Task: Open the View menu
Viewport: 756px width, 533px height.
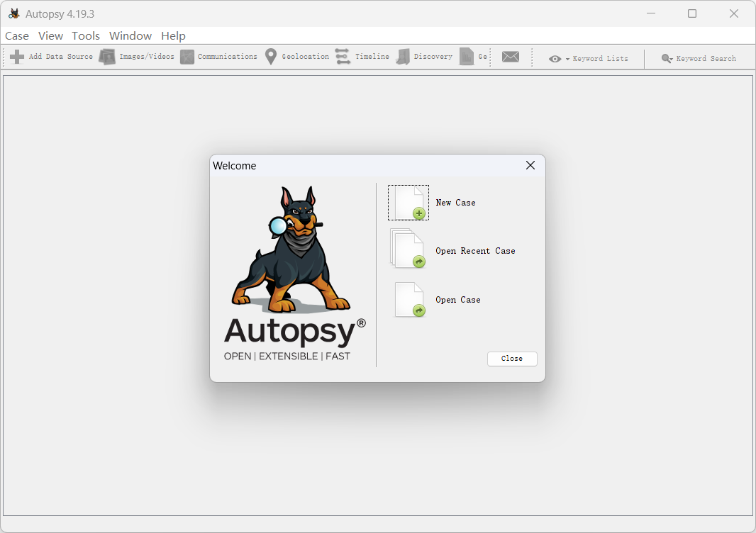Action: pyautogui.click(x=50, y=35)
